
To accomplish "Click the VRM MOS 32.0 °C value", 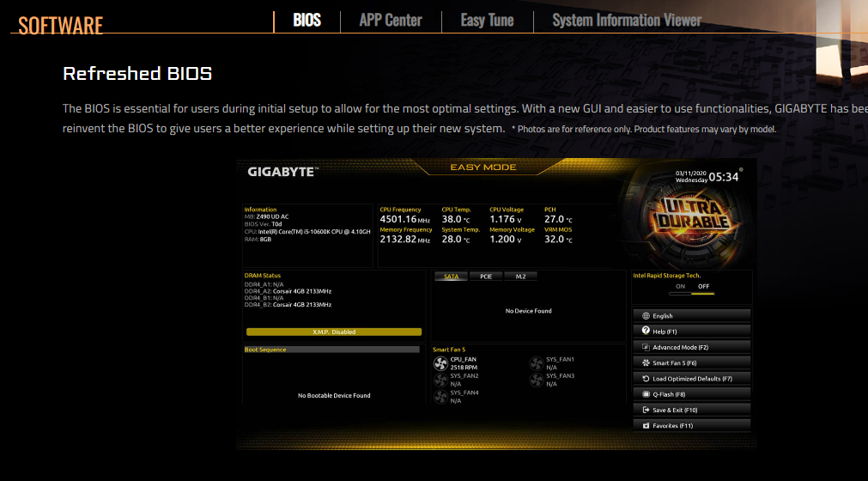I will (x=558, y=240).
